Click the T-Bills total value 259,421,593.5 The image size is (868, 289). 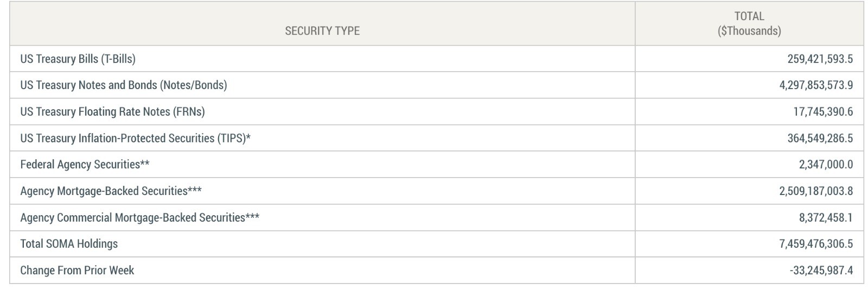pos(820,59)
